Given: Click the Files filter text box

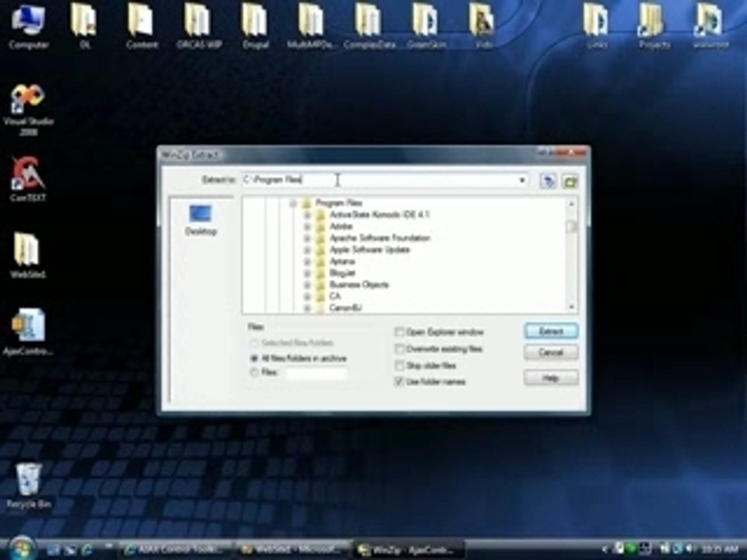Looking at the screenshot, I should point(317,373).
